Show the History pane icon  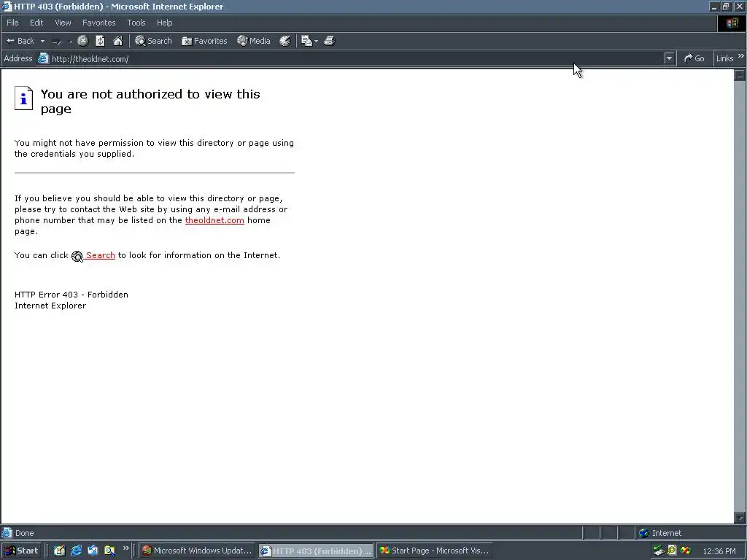tap(285, 41)
